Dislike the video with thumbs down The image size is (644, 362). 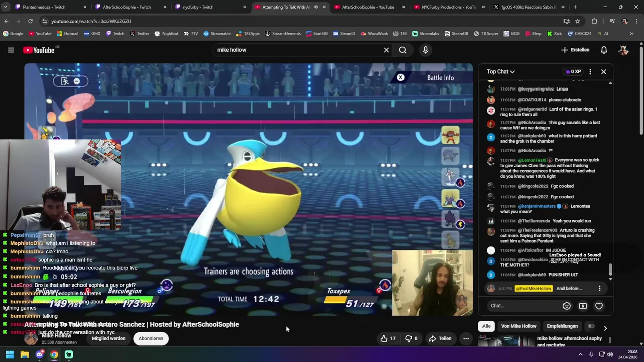[x=412, y=338]
